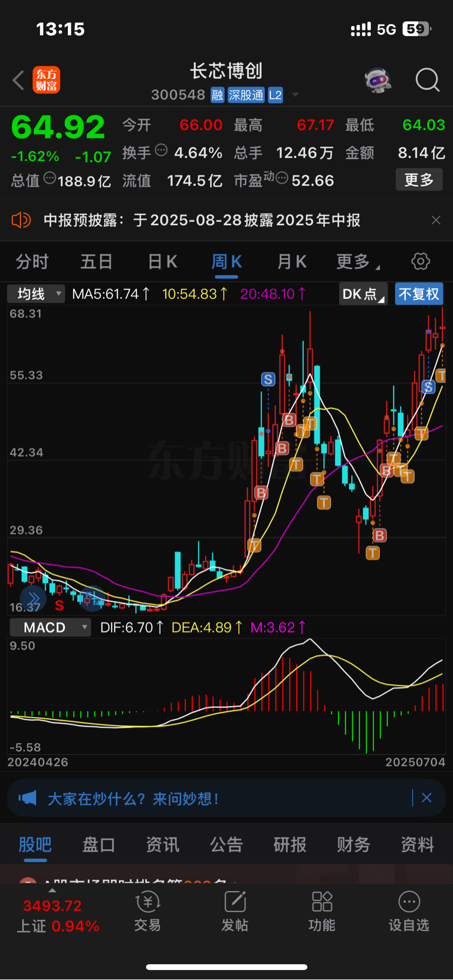Switch to 月K chart tab
Image resolution: width=453 pixels, height=980 pixels.
pos(292,262)
